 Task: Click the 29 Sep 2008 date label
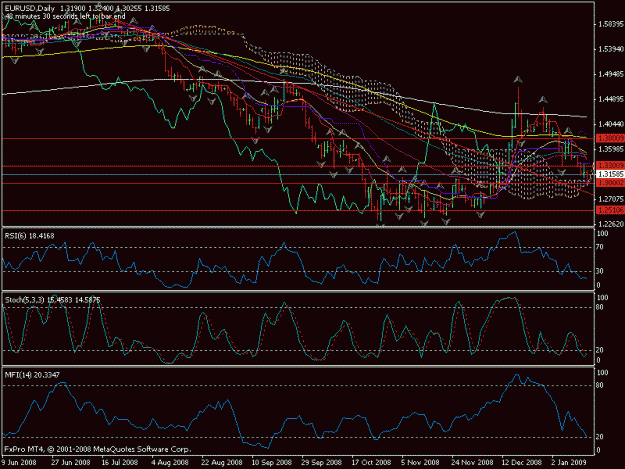tap(321, 462)
